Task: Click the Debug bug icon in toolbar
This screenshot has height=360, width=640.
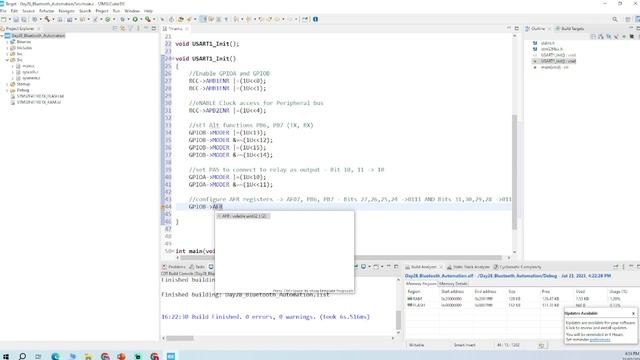Action: [122, 19]
